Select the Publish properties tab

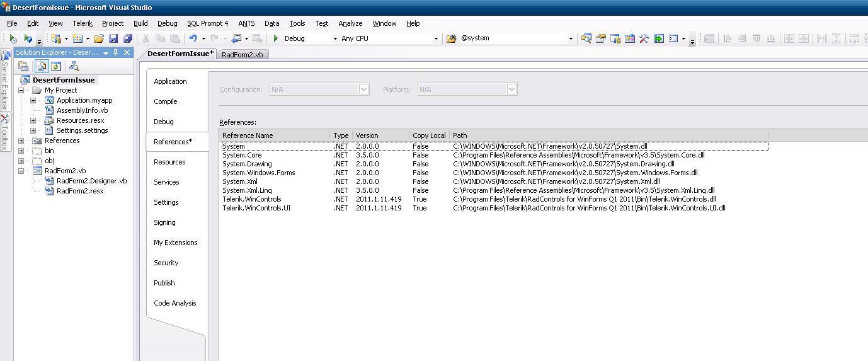[164, 283]
